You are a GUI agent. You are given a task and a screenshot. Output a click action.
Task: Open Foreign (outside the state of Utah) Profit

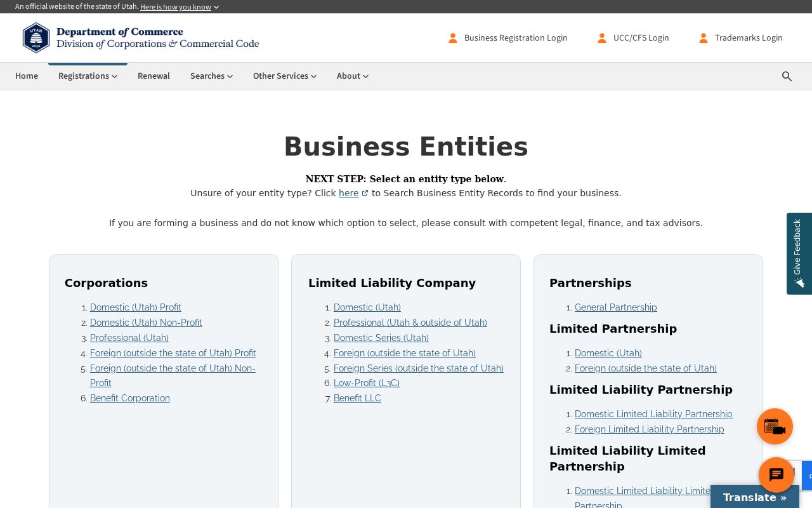[173, 353]
